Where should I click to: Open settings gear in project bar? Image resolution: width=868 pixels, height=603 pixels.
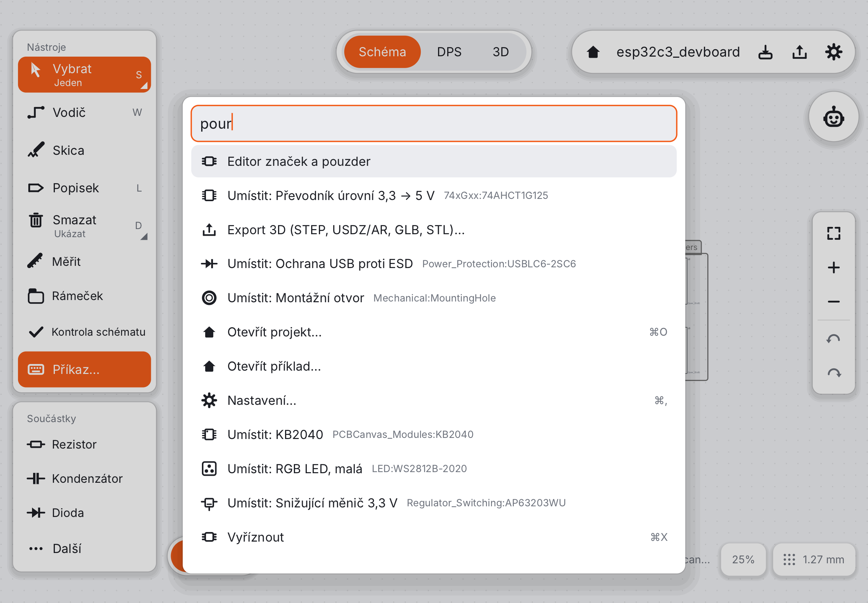point(834,52)
